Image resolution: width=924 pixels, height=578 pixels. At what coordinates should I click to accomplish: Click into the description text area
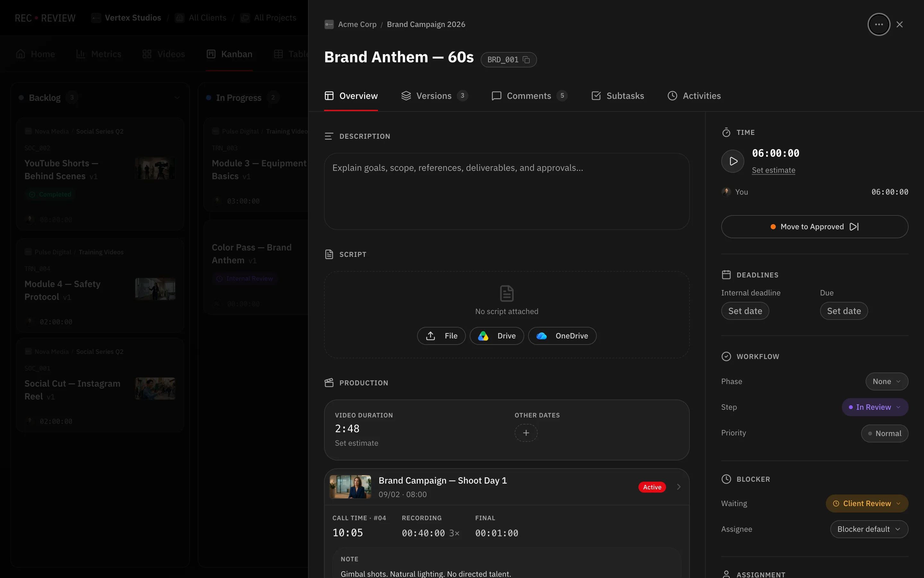pos(506,191)
